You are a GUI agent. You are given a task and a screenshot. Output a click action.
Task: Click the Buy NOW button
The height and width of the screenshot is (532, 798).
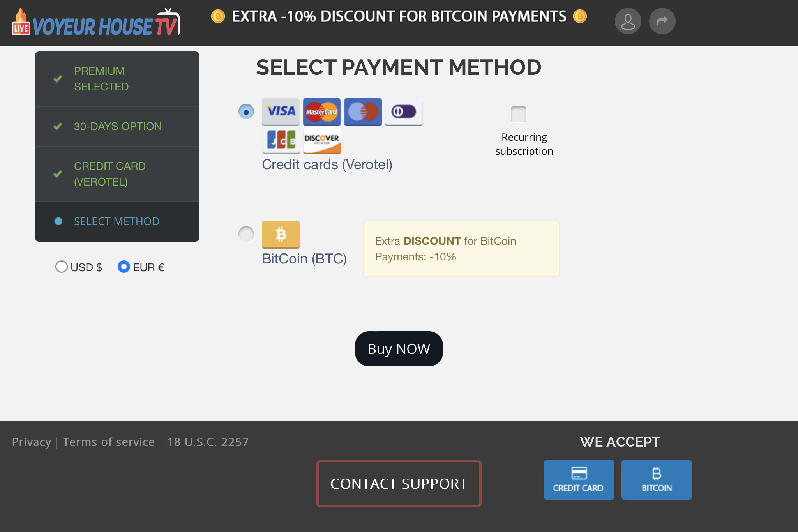[399, 349]
